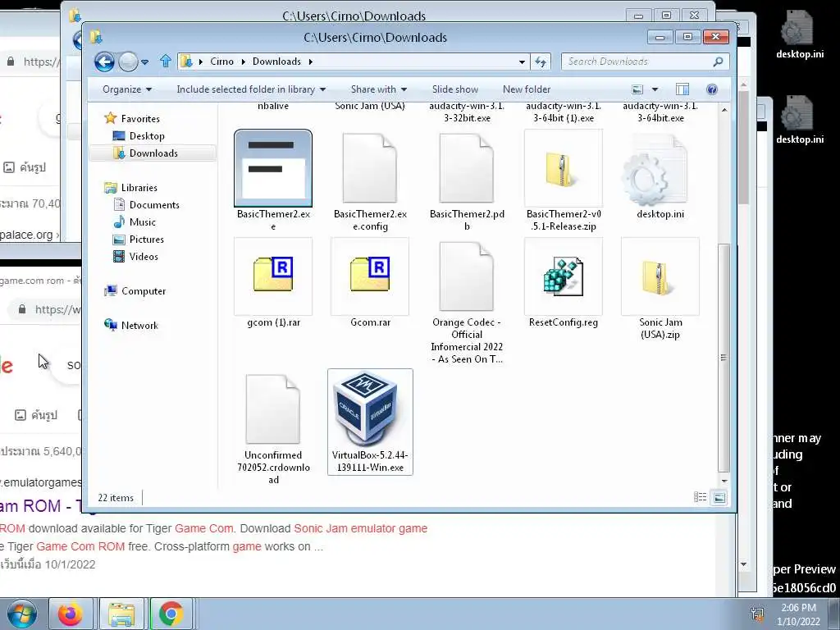Click the blue Up folder arrow
840x630 pixels.
point(166,62)
